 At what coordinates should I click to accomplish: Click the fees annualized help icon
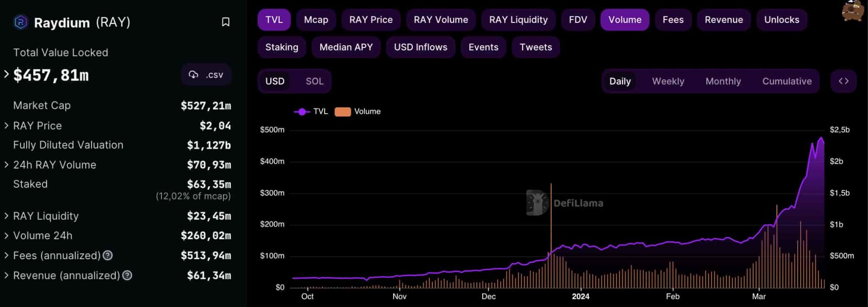pos(108,255)
